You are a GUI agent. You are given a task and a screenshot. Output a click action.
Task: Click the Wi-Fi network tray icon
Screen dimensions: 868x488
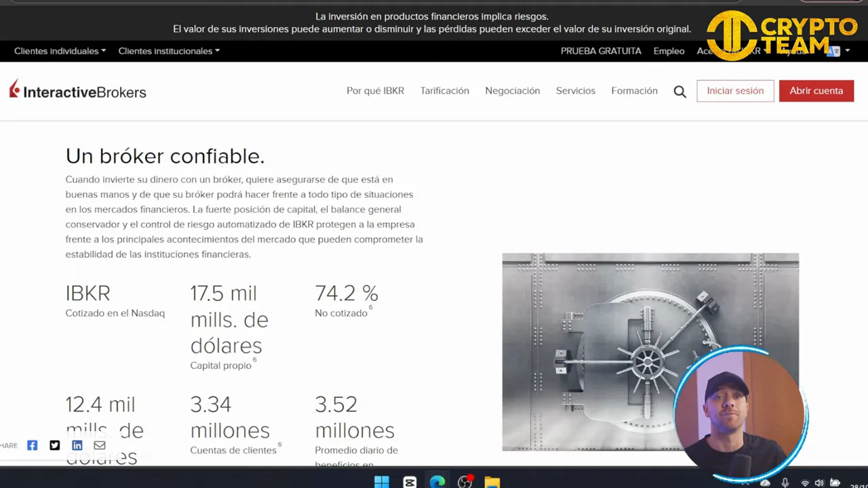click(805, 483)
